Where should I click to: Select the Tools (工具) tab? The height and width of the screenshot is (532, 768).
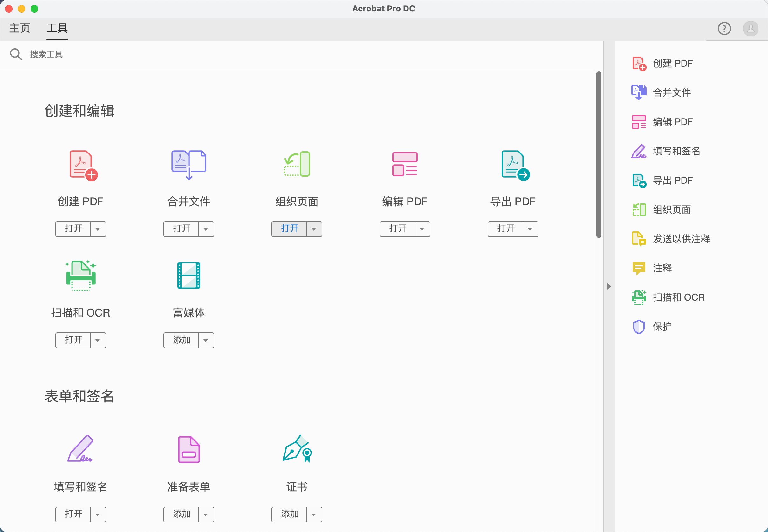click(57, 28)
